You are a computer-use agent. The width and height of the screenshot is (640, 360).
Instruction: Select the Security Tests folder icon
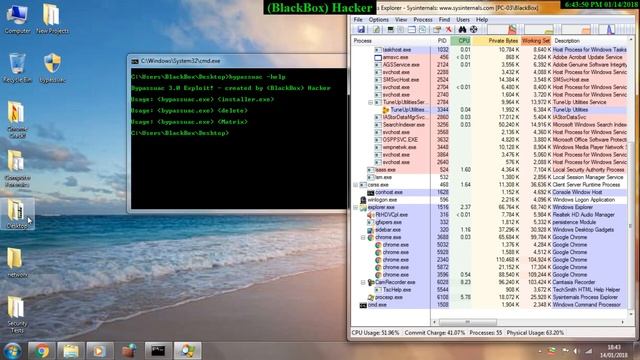(x=17, y=315)
